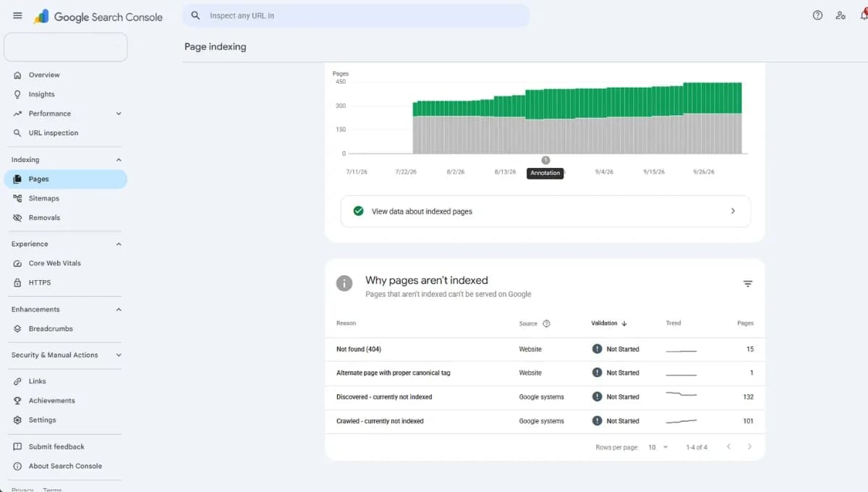This screenshot has height=492, width=868.
Task: Collapse the Enhancements section
Action: pyautogui.click(x=119, y=310)
